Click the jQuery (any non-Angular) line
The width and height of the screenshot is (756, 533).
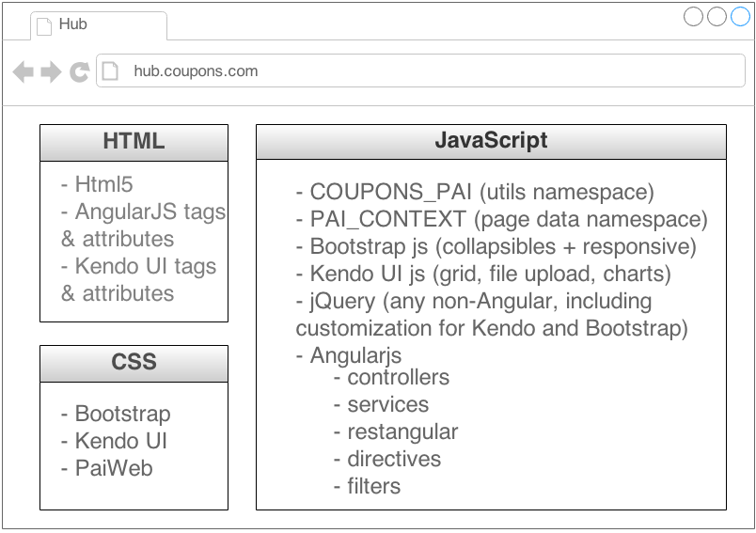pyautogui.click(x=492, y=315)
